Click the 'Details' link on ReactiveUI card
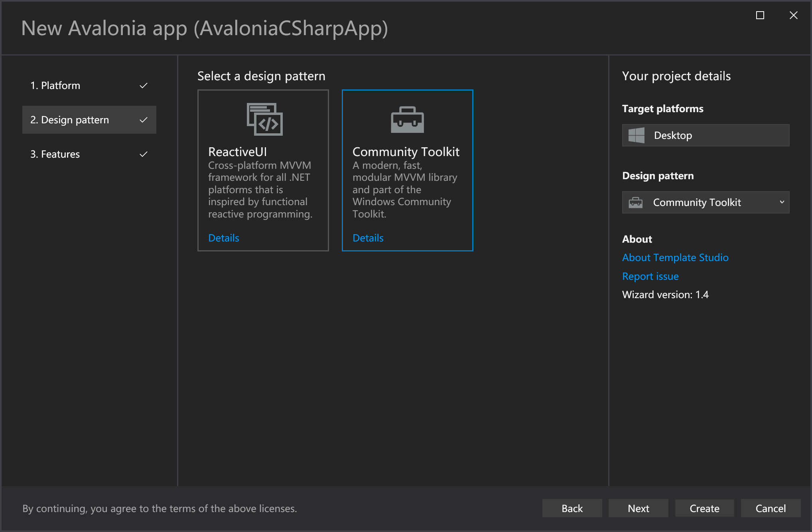The width and height of the screenshot is (812, 532). (x=224, y=237)
